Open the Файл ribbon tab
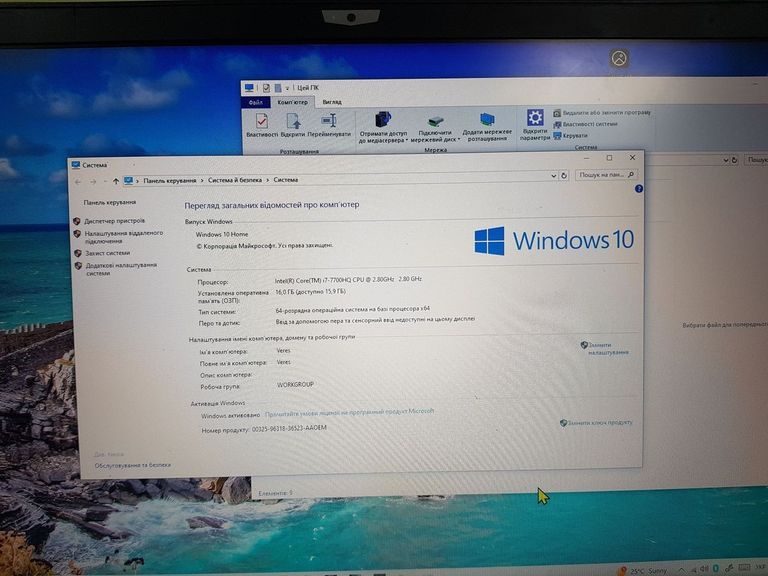Image resolution: width=768 pixels, height=576 pixels. pyautogui.click(x=255, y=102)
